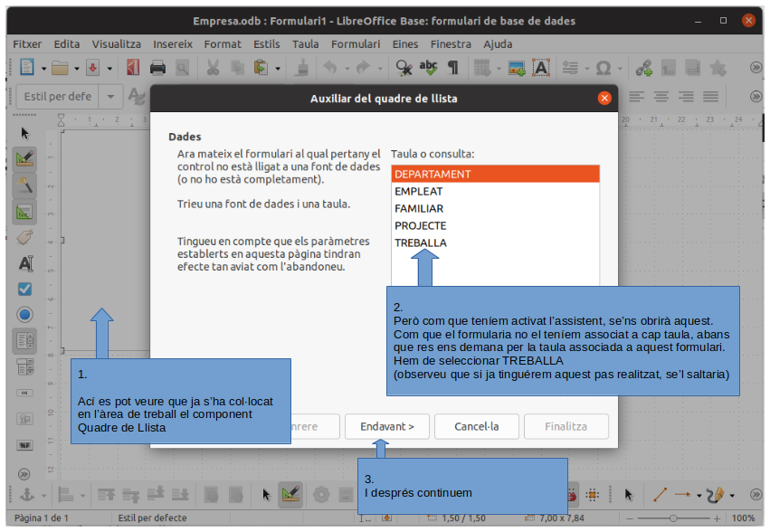
Task: Click the Justified alignment icon
Action: coord(710,96)
